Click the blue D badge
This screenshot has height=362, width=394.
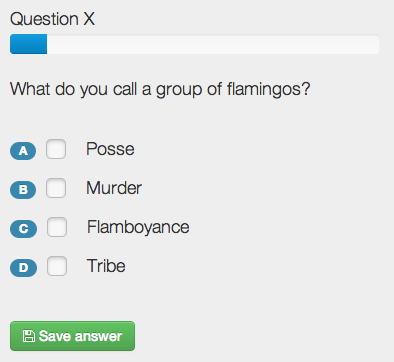point(23,268)
